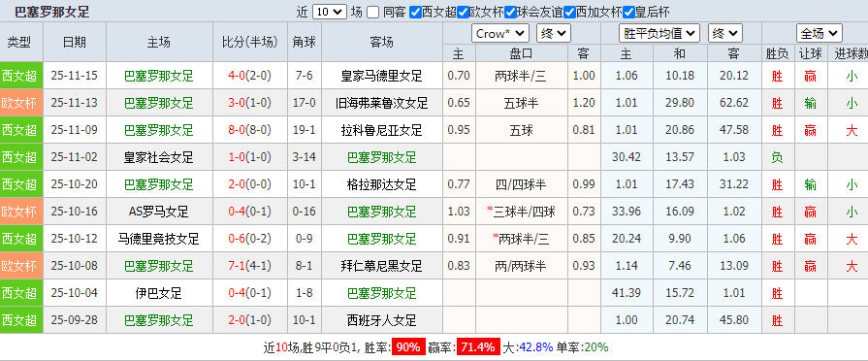Click the 日期 column header
Screen dimensions: 868x361
[74, 43]
